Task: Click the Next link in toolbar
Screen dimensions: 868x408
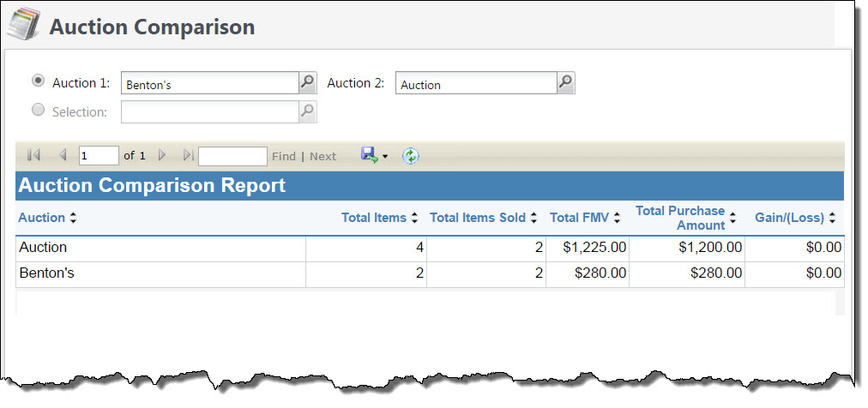Action: tap(322, 156)
